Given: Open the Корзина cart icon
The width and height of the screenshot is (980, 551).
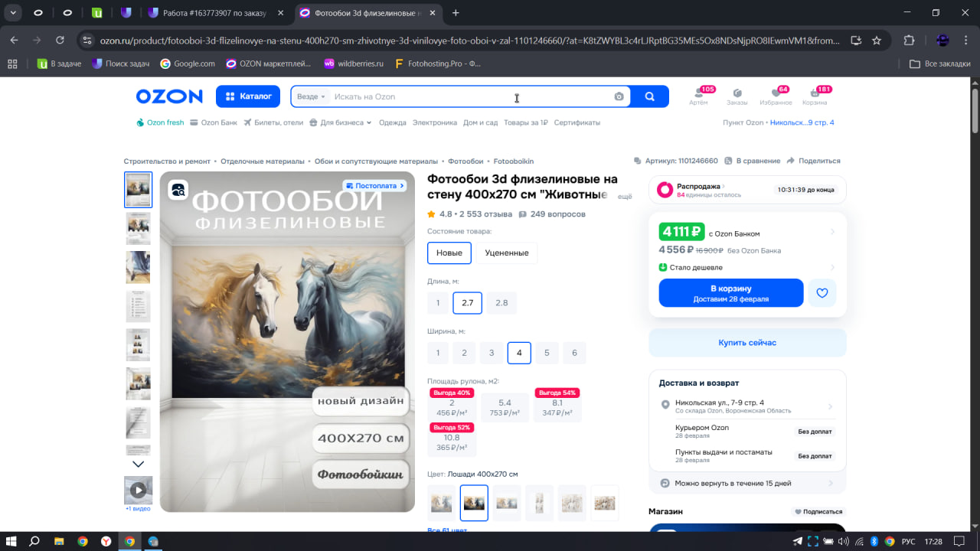Looking at the screenshot, I should (815, 96).
